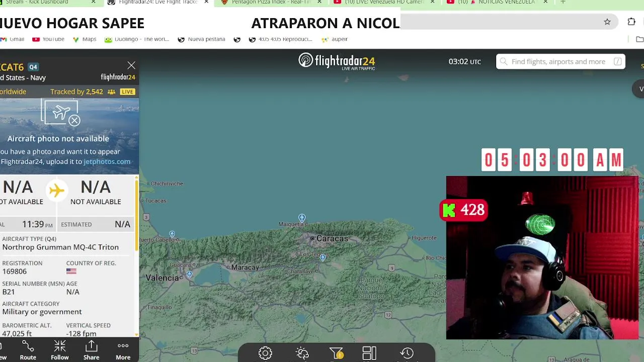The height and width of the screenshot is (362, 644).
Task: Click the Flightradar24 logo at top center
Action: coord(337,61)
